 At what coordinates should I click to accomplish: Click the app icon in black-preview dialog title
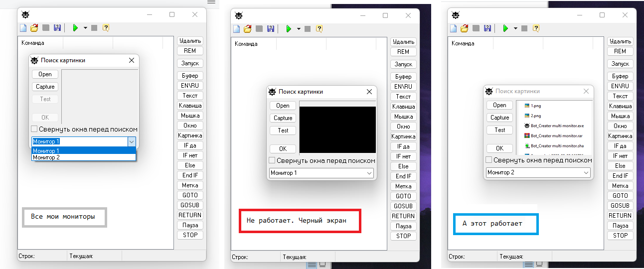(272, 92)
